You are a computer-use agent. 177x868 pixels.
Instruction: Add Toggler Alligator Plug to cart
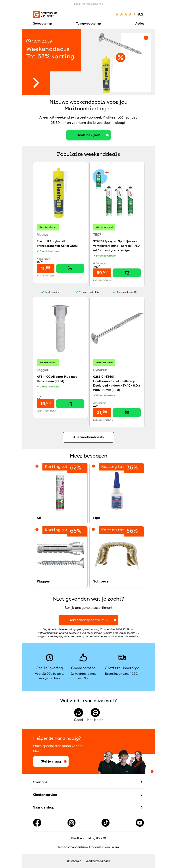tap(70, 403)
